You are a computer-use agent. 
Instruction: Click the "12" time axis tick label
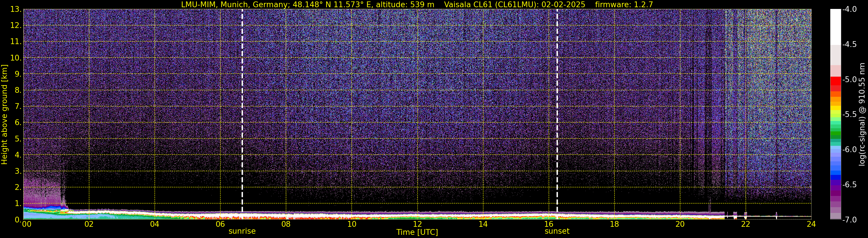417,224
